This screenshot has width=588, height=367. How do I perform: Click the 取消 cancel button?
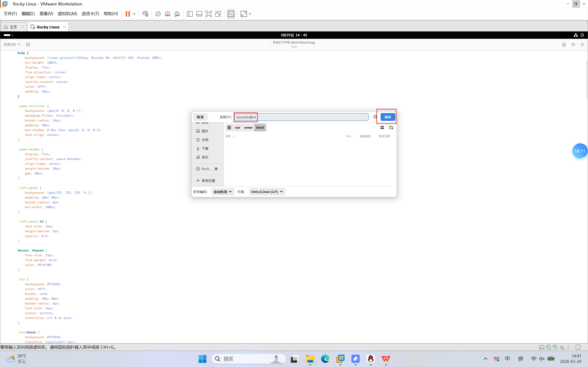pos(200,117)
